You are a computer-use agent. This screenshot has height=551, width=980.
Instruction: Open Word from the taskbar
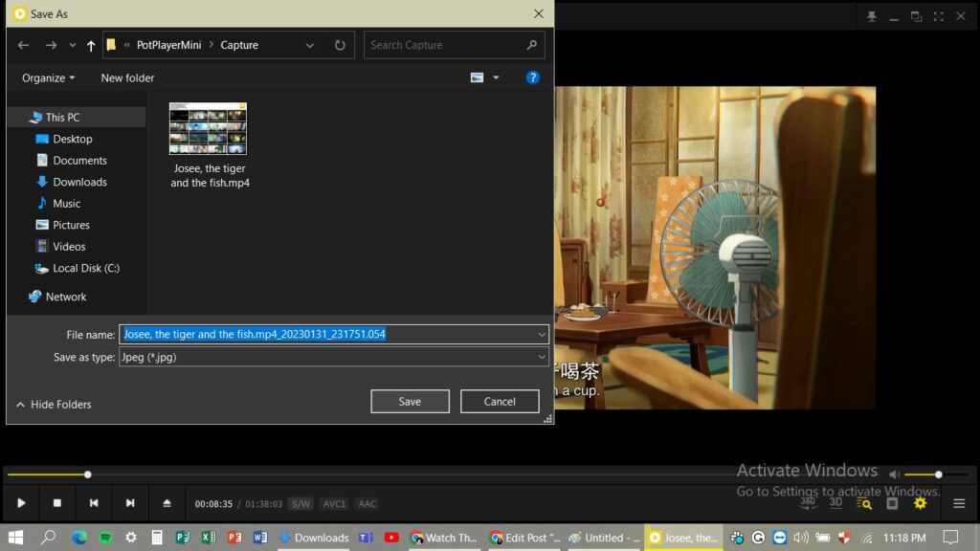pyautogui.click(x=260, y=538)
